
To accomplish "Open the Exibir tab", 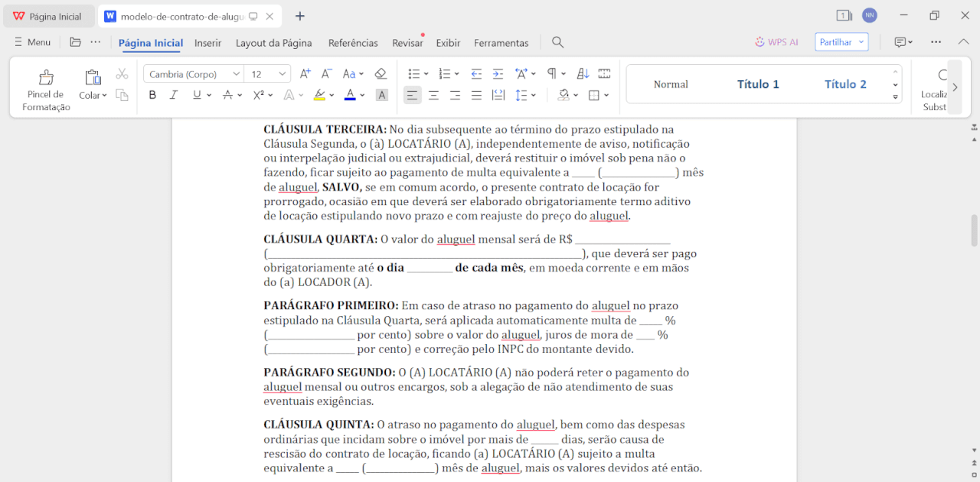I will tap(448, 43).
